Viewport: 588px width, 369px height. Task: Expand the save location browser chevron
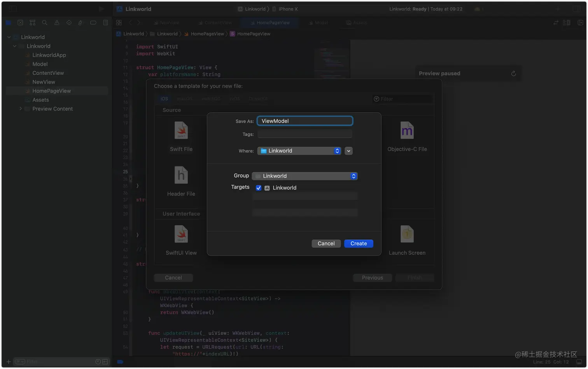349,151
